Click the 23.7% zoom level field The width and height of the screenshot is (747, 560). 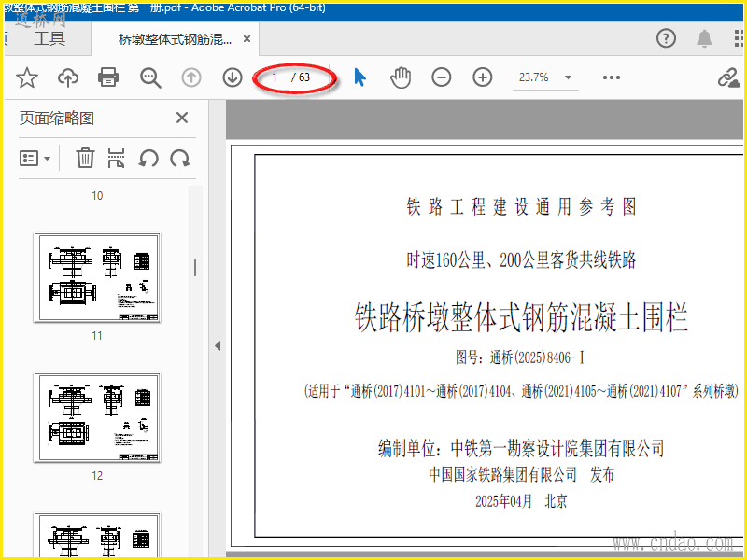click(x=533, y=77)
